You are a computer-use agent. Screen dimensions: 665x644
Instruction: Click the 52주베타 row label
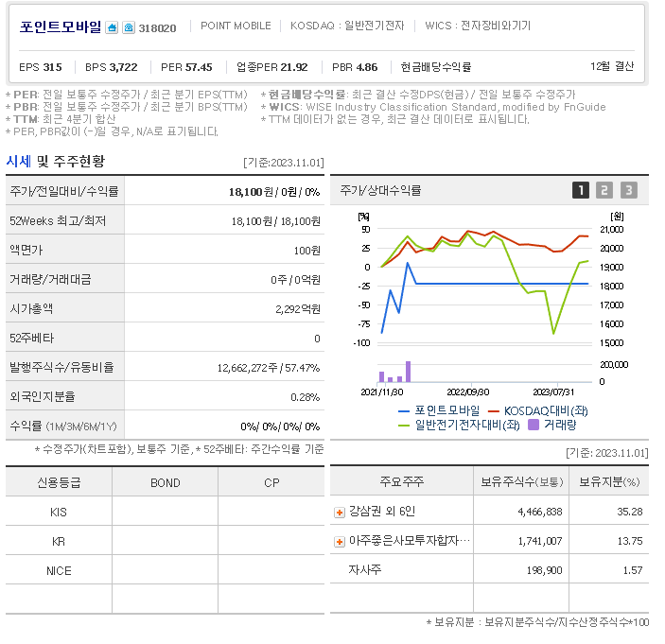(32, 339)
